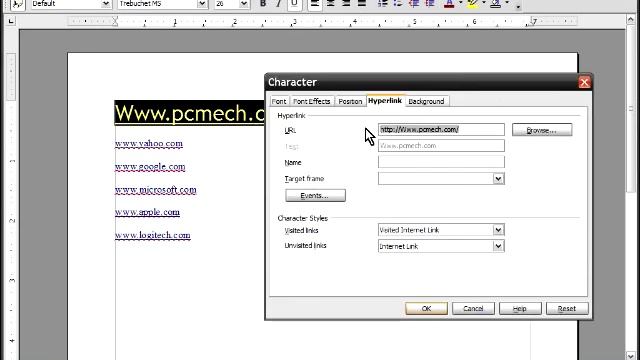Click the ruler tab stop type selector

[x=11, y=21]
